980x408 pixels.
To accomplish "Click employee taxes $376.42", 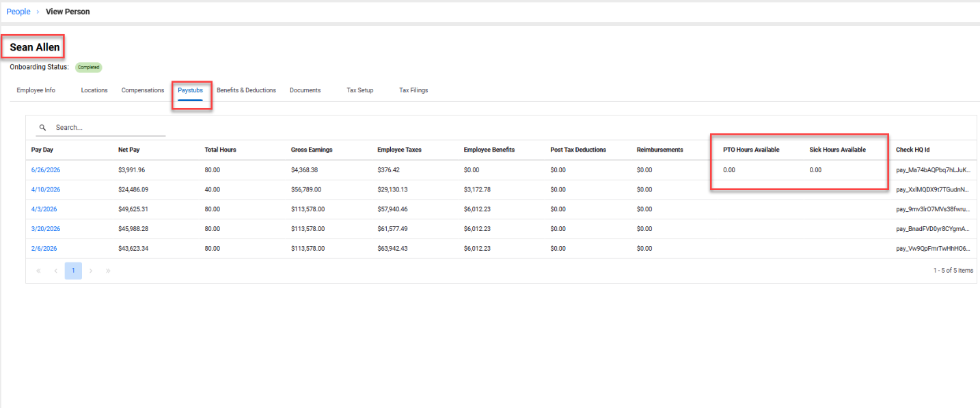I will 389,169.
